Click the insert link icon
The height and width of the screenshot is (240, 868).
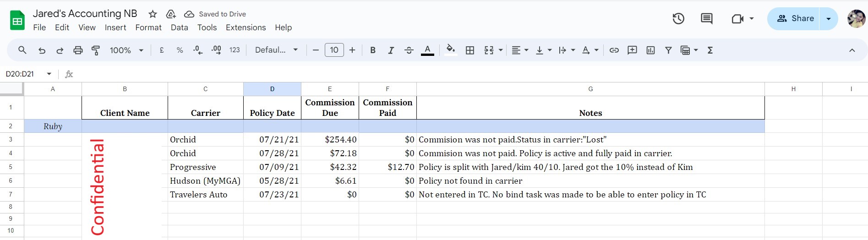[x=614, y=50]
